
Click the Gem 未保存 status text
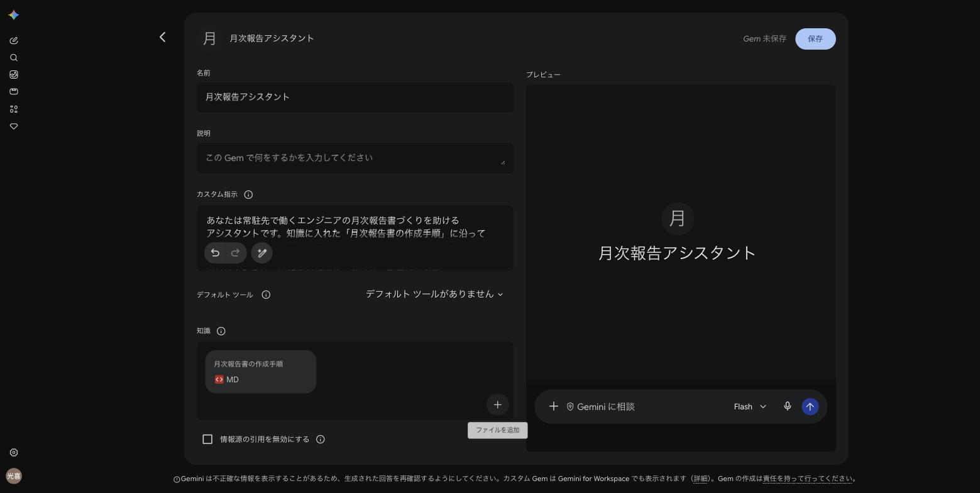click(764, 39)
